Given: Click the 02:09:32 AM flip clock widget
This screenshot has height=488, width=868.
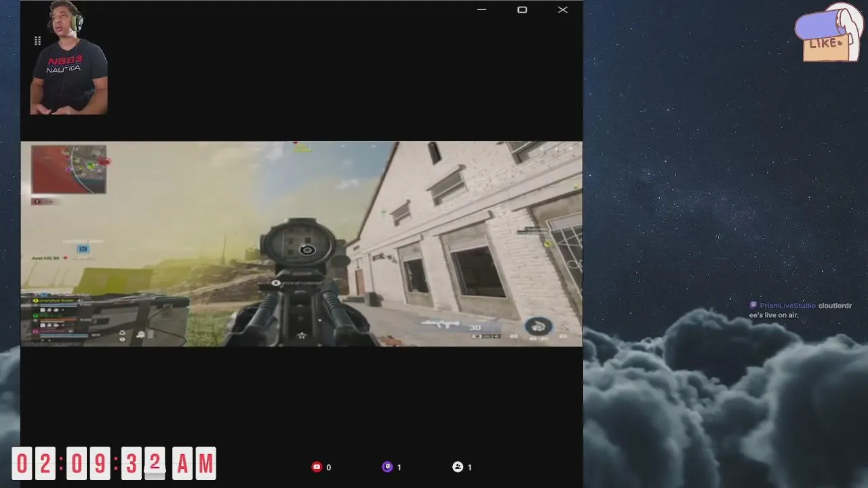Looking at the screenshot, I should pyautogui.click(x=114, y=464).
